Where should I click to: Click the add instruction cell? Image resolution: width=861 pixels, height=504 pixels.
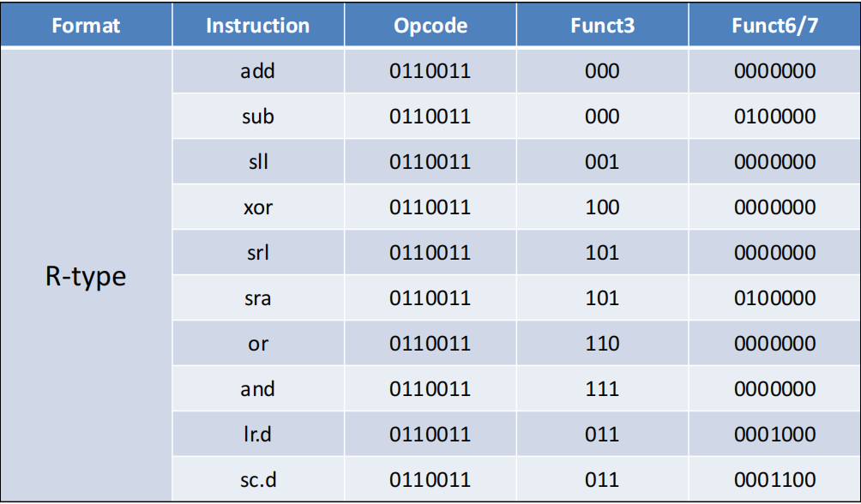(258, 71)
